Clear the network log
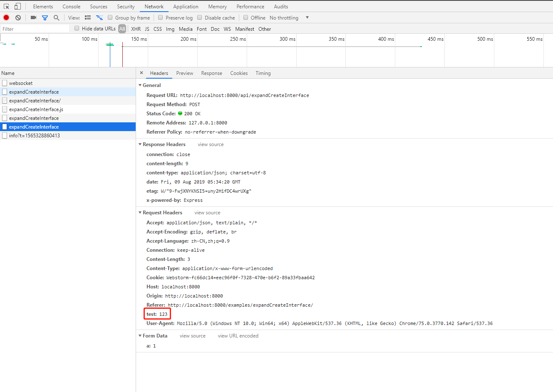 18,17
